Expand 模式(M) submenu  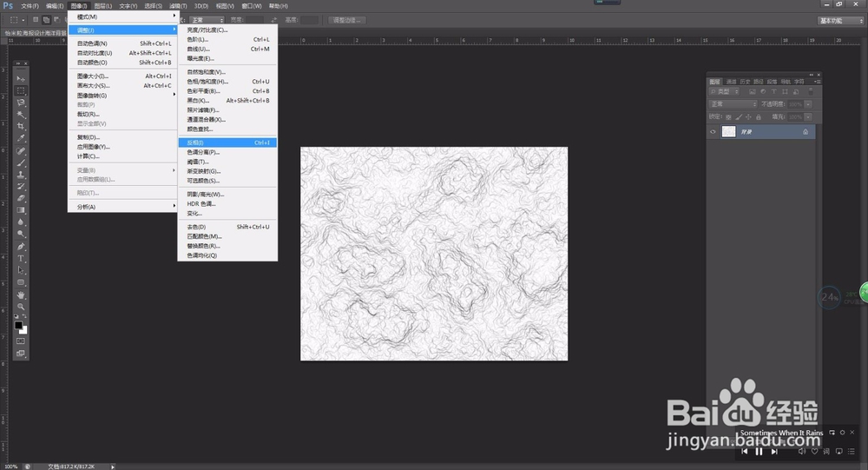click(122, 17)
